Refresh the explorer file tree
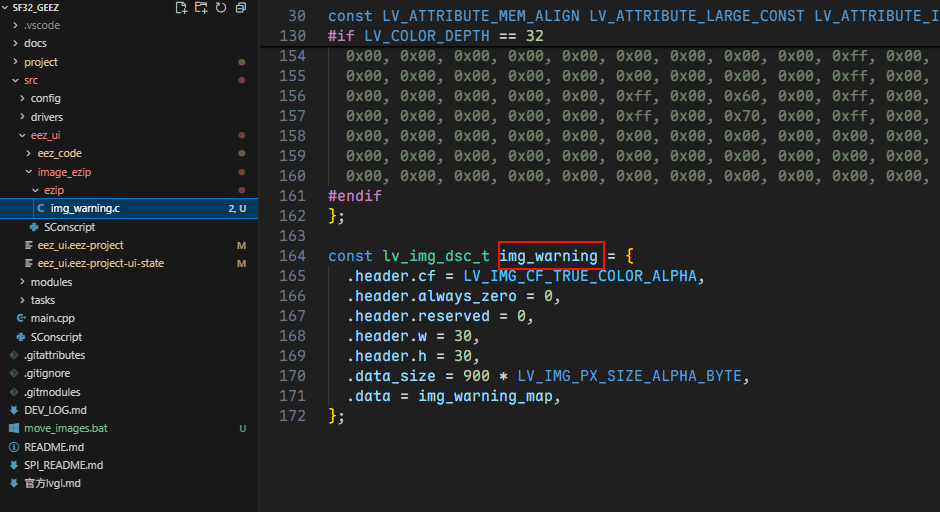Image resolution: width=940 pixels, height=512 pixels. point(221,8)
